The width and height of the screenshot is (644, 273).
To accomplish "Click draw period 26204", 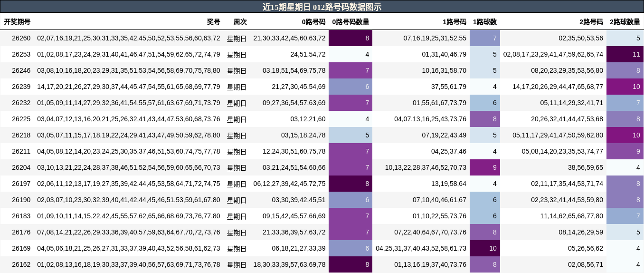I will (x=21, y=167).
